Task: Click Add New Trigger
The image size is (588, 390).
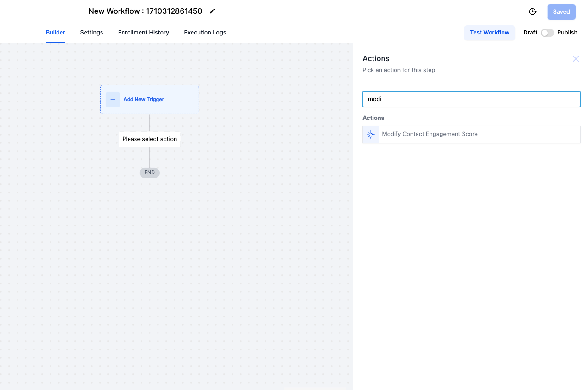Action: tap(150, 100)
